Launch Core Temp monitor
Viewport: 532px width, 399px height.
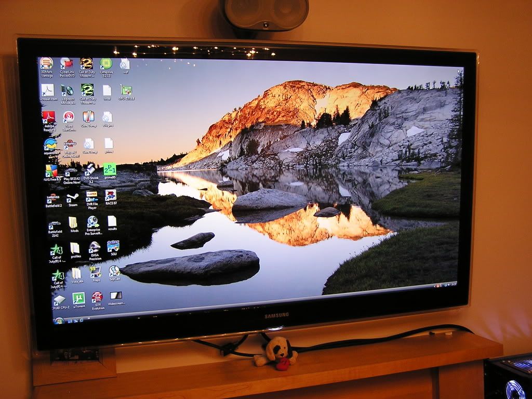88,116
